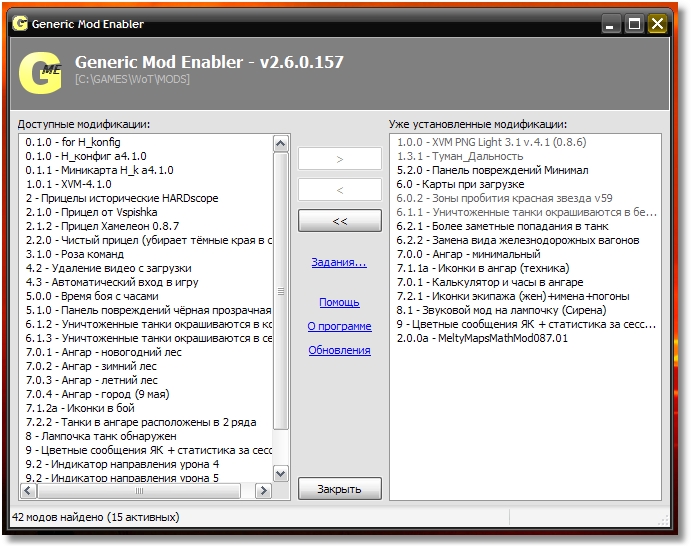Image resolution: width=692 pixels, height=549 pixels.
Task: Maximize the Generic Mod Enabler window
Action: coord(634,24)
